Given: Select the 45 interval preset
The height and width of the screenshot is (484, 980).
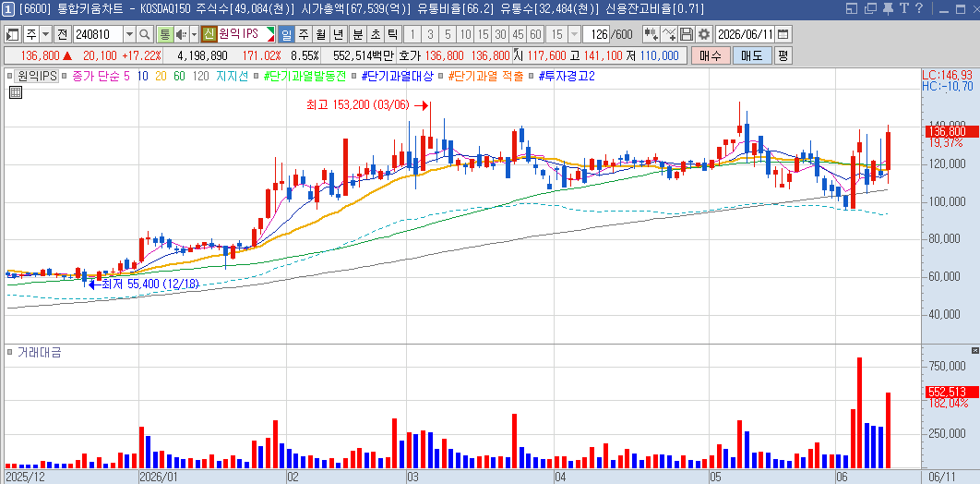Looking at the screenshot, I should pos(518,34).
